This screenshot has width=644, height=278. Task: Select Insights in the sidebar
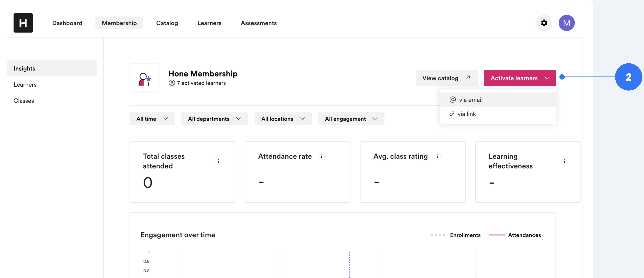coord(52,68)
